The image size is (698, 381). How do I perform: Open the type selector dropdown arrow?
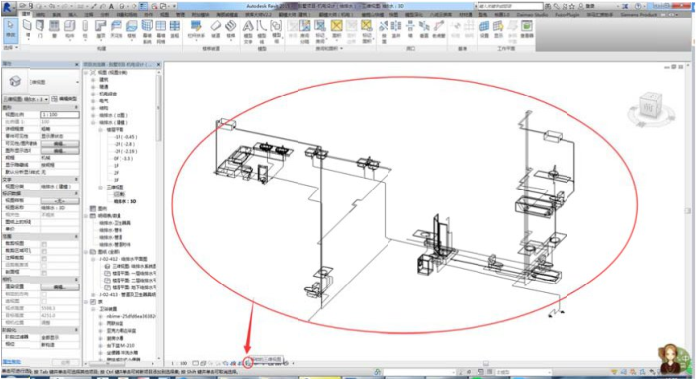[77, 82]
